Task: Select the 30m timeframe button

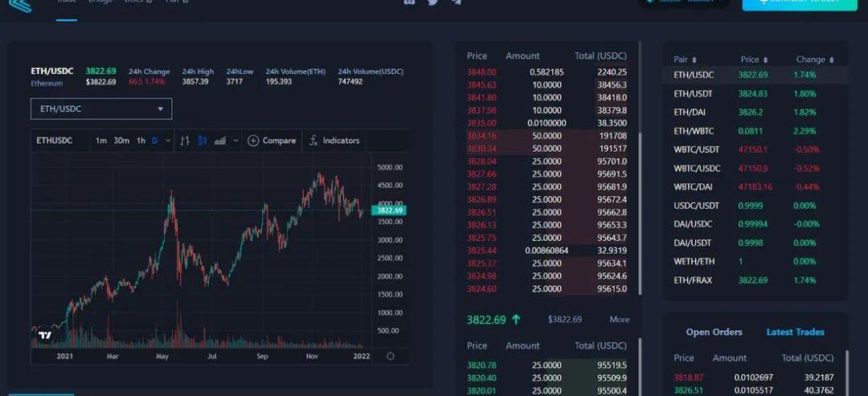Action: (121, 141)
